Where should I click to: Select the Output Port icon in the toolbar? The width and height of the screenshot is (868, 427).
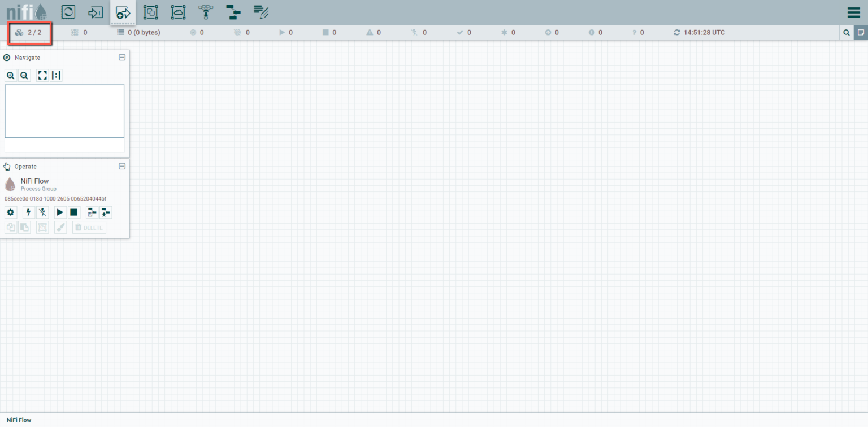(x=123, y=12)
